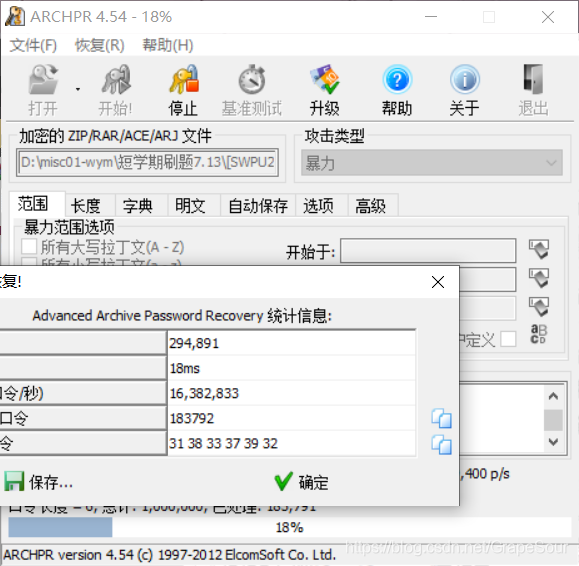Stop the recovery with 停止 icon
The width and height of the screenshot is (579, 566).
pyautogui.click(x=184, y=79)
